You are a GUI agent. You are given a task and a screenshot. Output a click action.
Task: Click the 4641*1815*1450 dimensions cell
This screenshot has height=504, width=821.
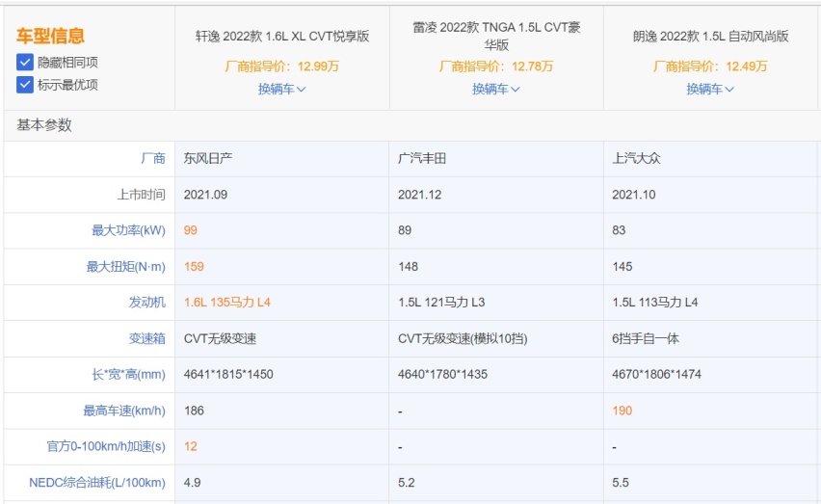[228, 374]
